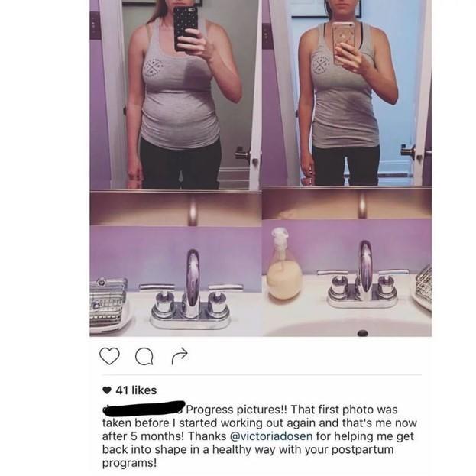Open comments via the speech bubble icon
476x476 pixels.
point(144,356)
